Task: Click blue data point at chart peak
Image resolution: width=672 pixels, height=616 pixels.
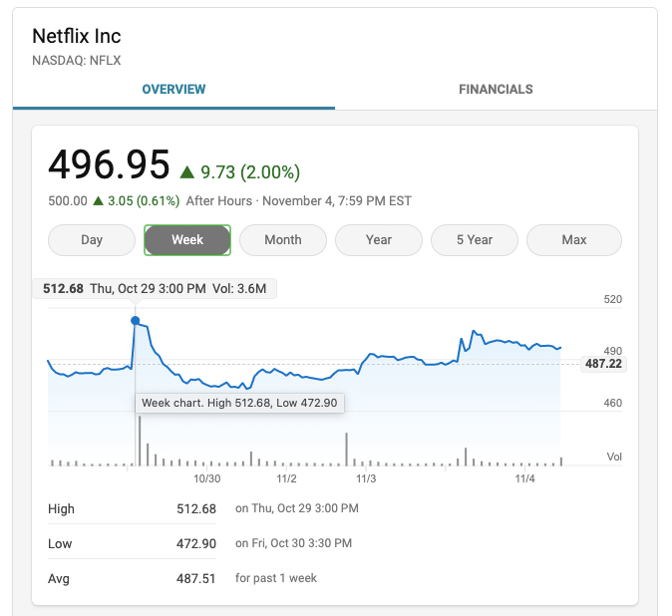Action: (x=135, y=321)
